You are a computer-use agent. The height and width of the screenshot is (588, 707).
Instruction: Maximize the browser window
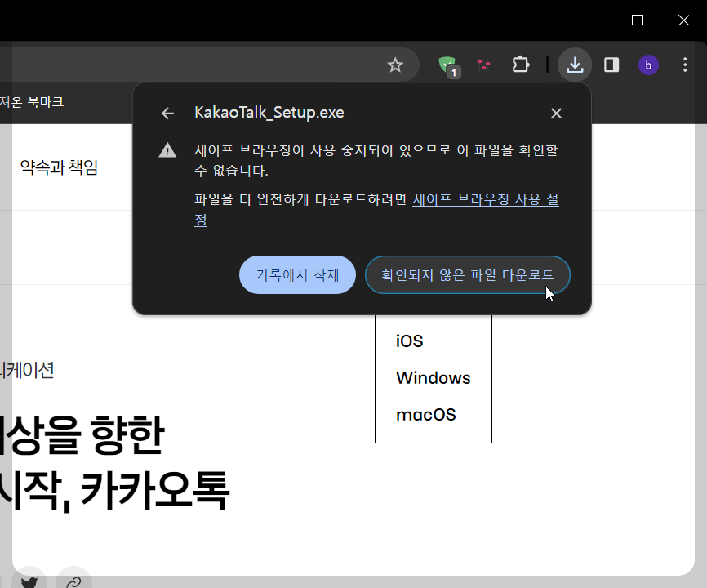click(637, 20)
